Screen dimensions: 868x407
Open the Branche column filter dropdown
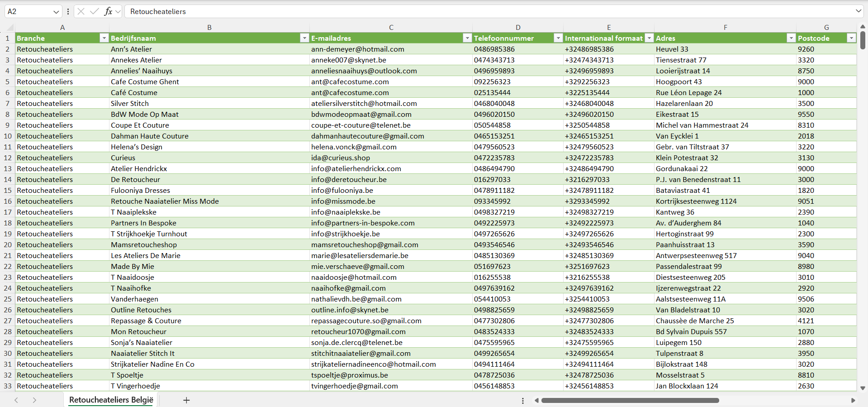pyautogui.click(x=104, y=38)
